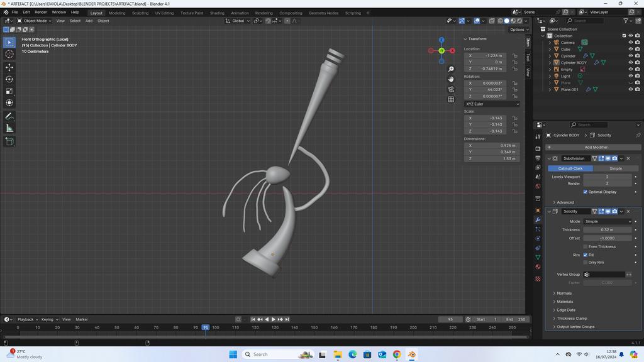Toggle Light visibility eye icon
This screenshot has width=644, height=362.
[630, 76]
